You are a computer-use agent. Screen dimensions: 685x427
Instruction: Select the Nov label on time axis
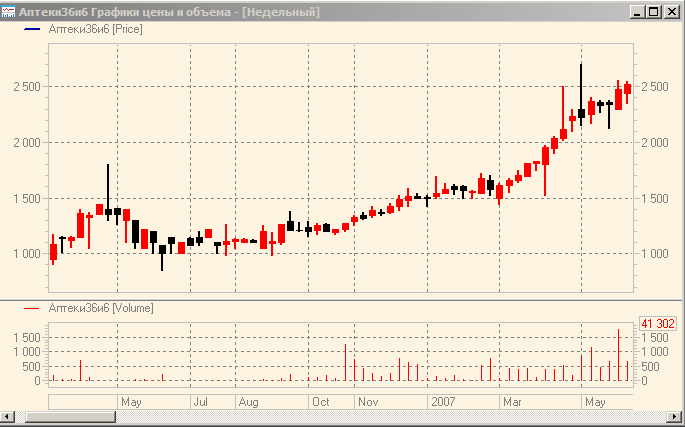tap(368, 402)
